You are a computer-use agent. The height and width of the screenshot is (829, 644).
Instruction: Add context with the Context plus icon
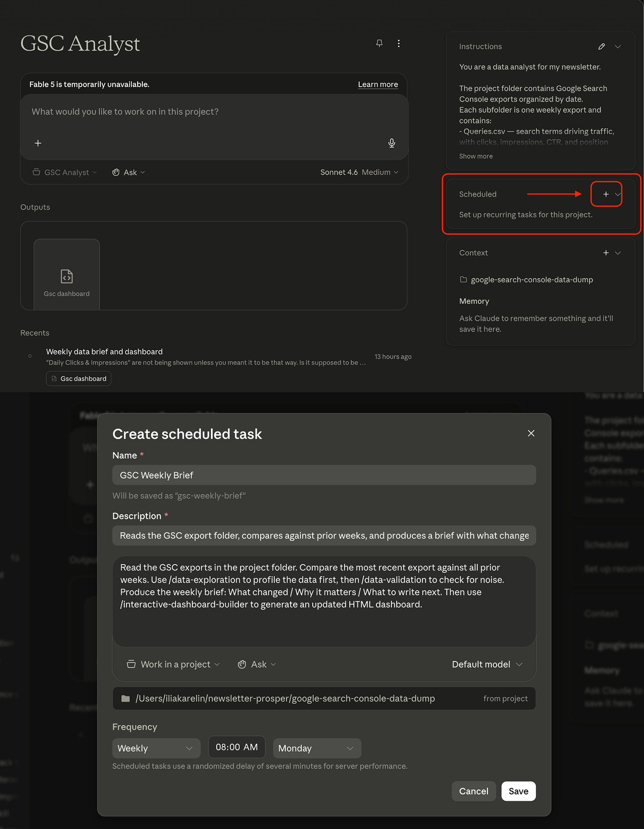click(606, 253)
